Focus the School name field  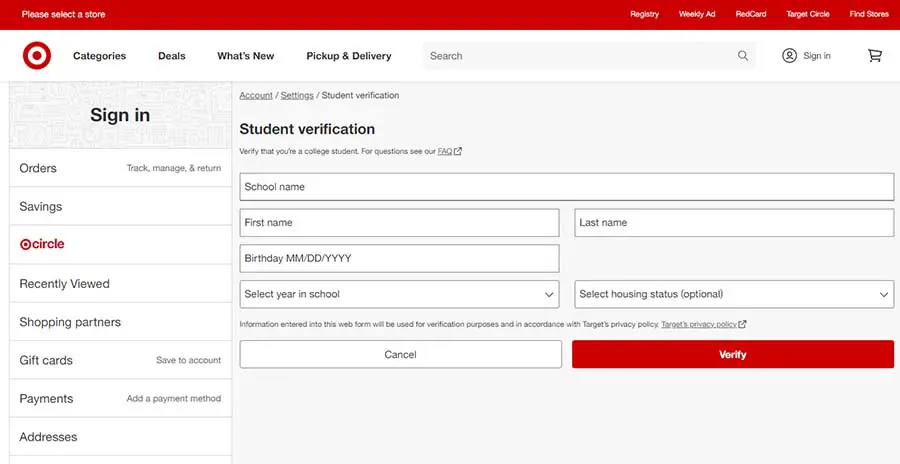[x=567, y=187]
